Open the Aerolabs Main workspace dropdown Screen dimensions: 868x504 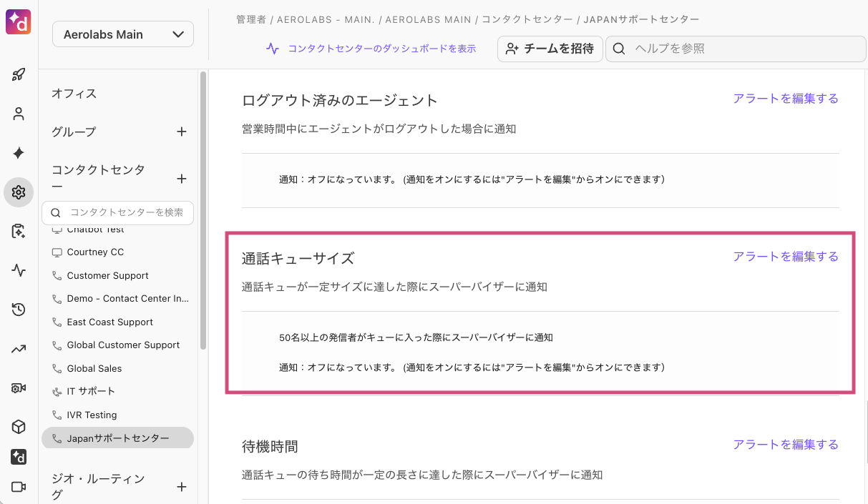point(122,34)
